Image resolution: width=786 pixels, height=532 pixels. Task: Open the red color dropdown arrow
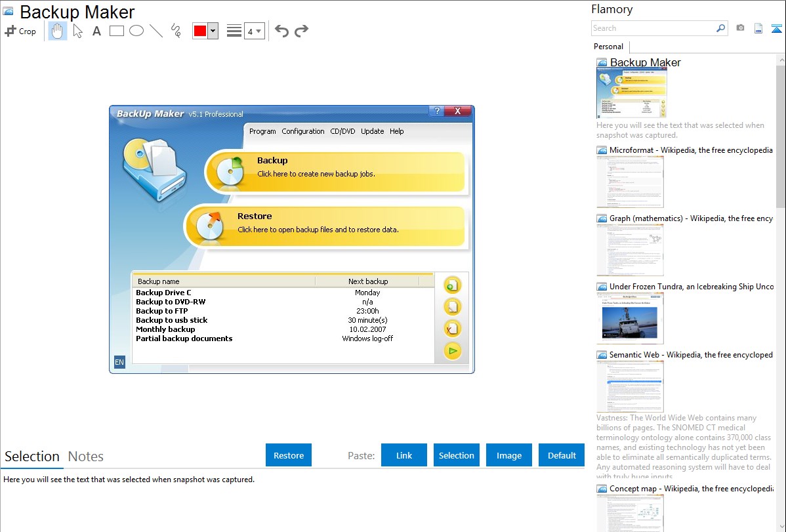pos(213,31)
